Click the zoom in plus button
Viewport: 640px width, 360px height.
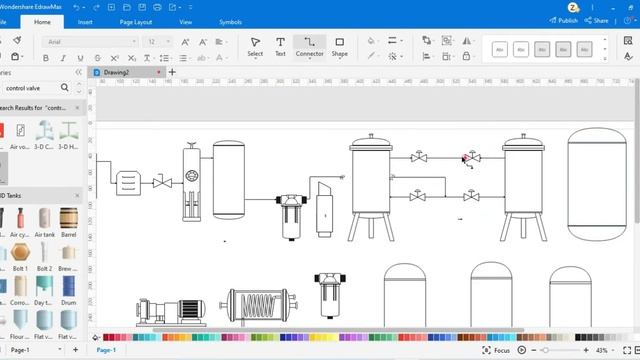pyautogui.click(x=586, y=350)
